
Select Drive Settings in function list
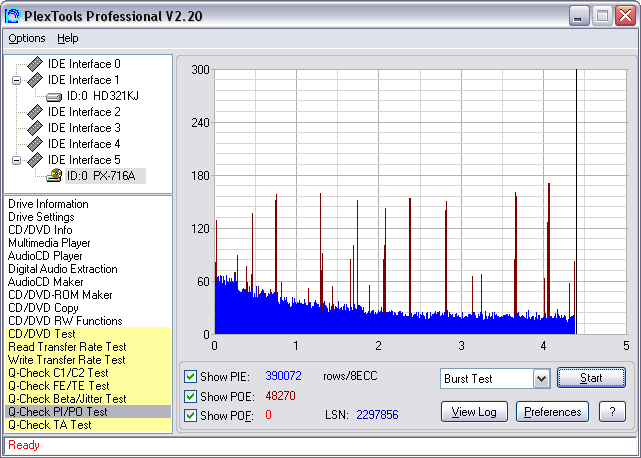pos(41,217)
